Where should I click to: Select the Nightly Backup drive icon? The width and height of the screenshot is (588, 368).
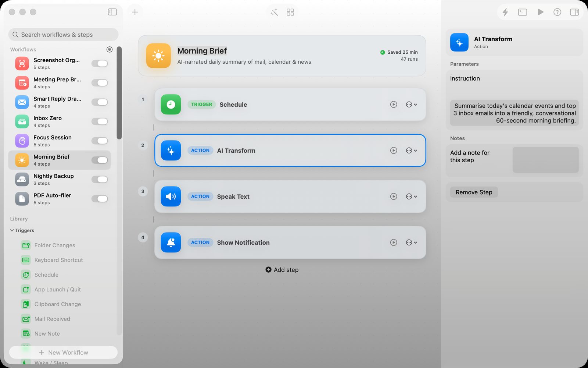click(x=22, y=180)
